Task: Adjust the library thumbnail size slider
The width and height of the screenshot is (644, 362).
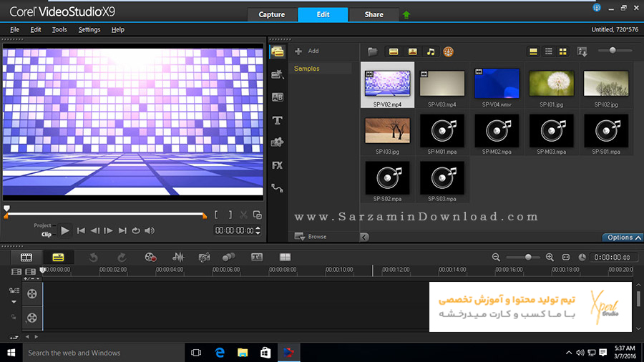Action: 613,51
